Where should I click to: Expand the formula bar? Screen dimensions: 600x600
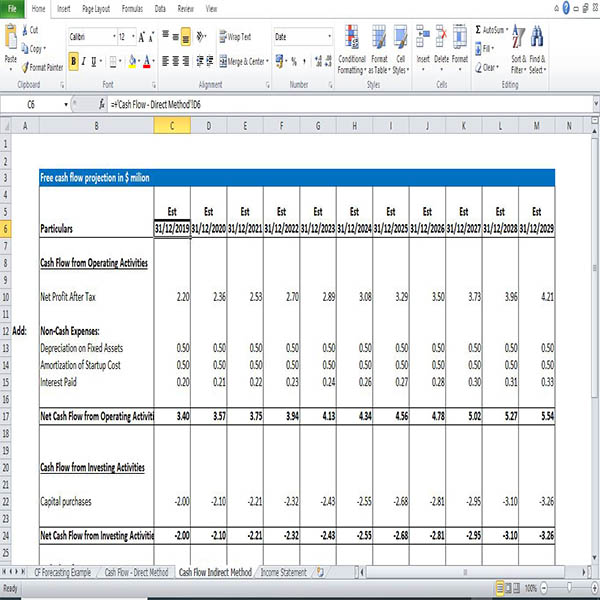595,104
